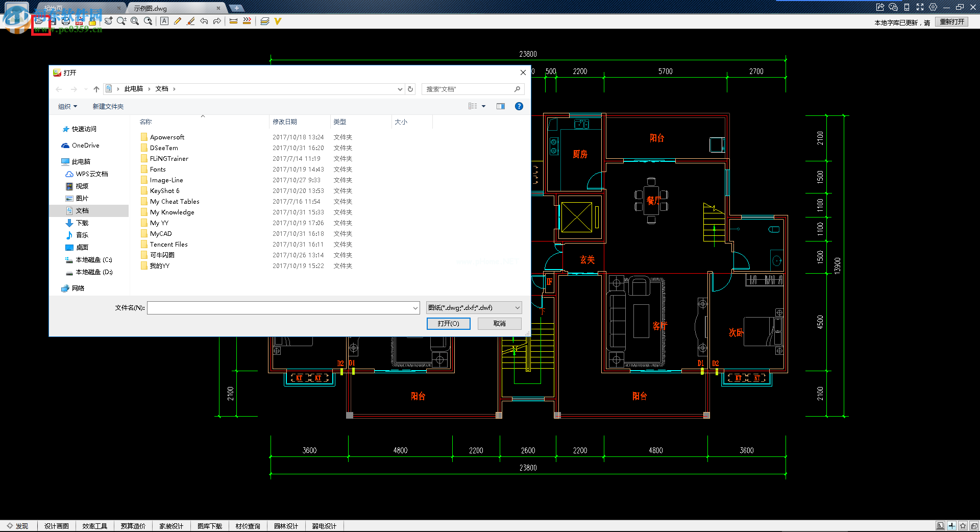980x532 pixels.
Task: Expand the address bar history dropdown
Action: [x=400, y=89]
